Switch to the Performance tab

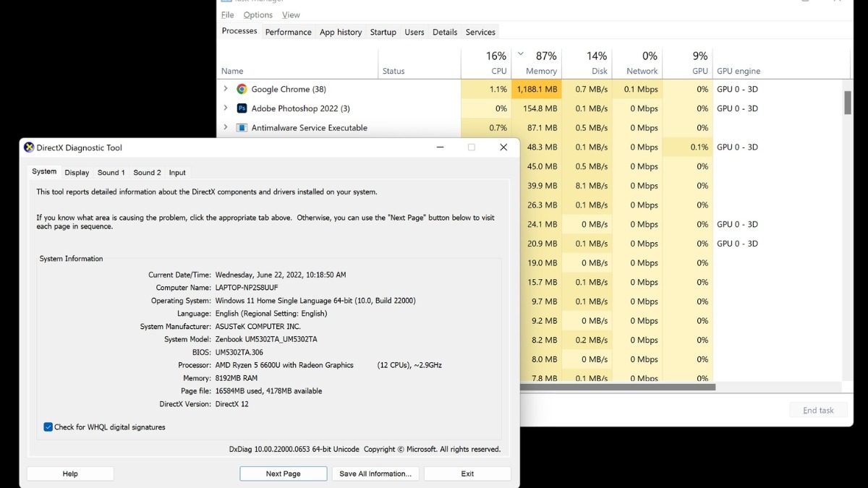288,32
